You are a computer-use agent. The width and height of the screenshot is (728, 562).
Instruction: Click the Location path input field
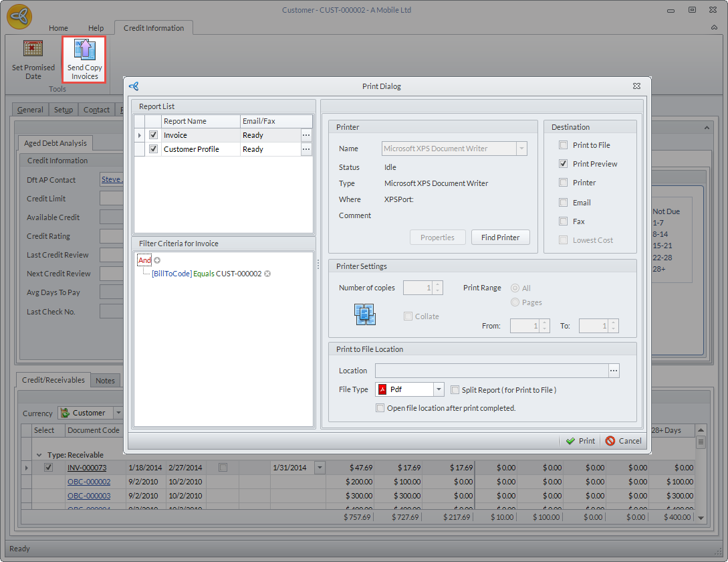(x=491, y=371)
